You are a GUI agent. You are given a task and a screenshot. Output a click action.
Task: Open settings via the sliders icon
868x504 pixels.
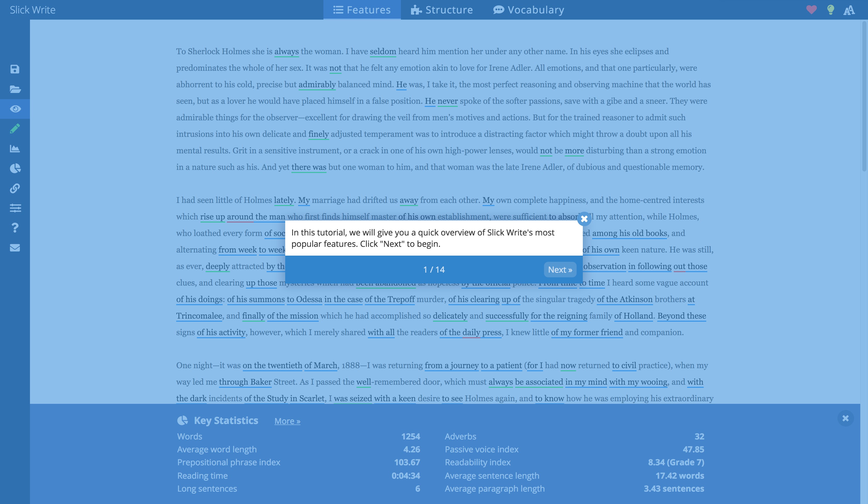(14, 208)
